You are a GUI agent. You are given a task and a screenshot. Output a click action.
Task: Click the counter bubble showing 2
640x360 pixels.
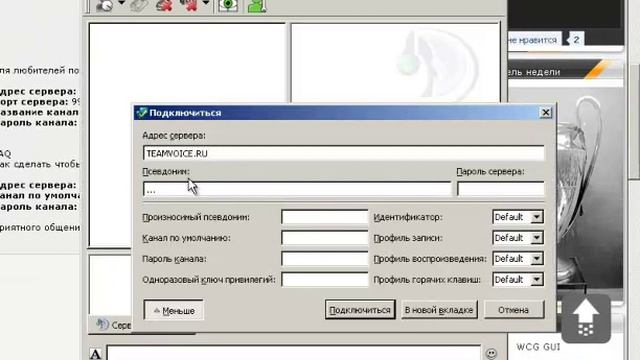coord(575,40)
